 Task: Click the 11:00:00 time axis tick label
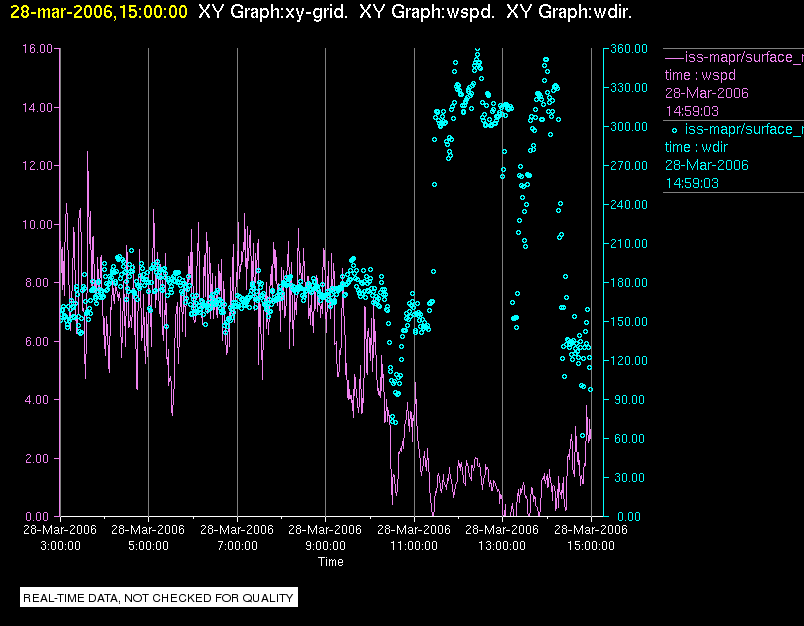(413, 546)
